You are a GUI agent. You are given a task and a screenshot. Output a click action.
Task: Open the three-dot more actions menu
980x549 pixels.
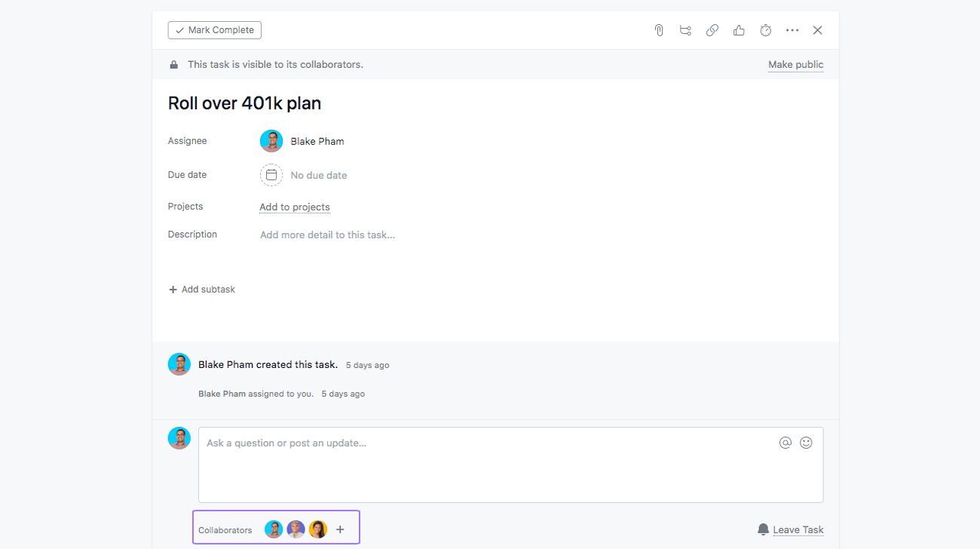click(x=792, y=30)
